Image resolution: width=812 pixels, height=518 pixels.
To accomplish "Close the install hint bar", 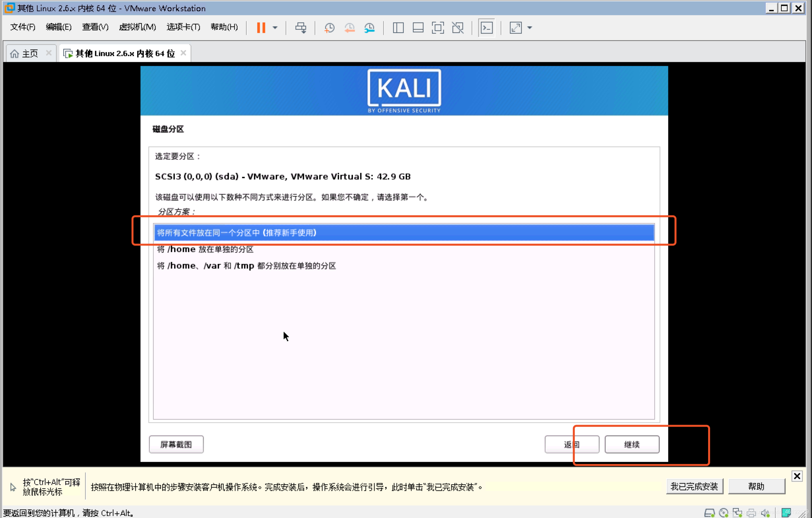I will (x=797, y=476).
